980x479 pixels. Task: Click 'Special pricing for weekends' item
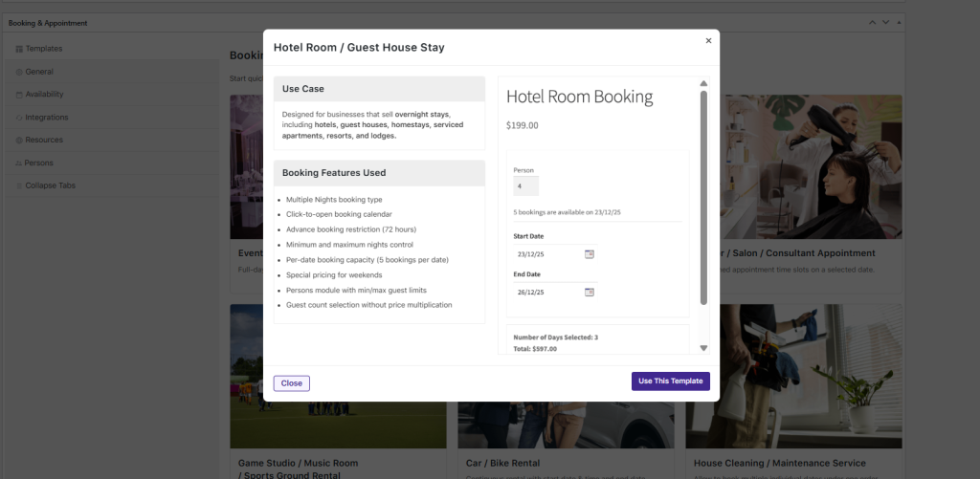(334, 274)
